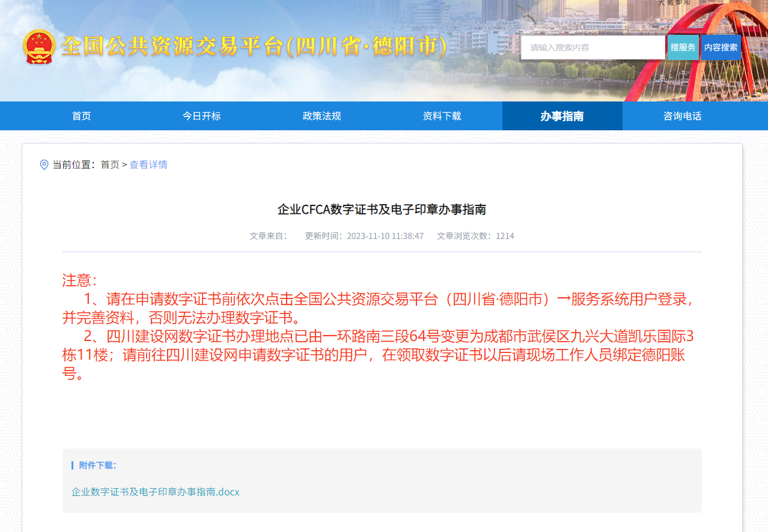Focus the 请输入搜索内容 search box
Viewport: 768px width, 532px height.
pos(592,47)
